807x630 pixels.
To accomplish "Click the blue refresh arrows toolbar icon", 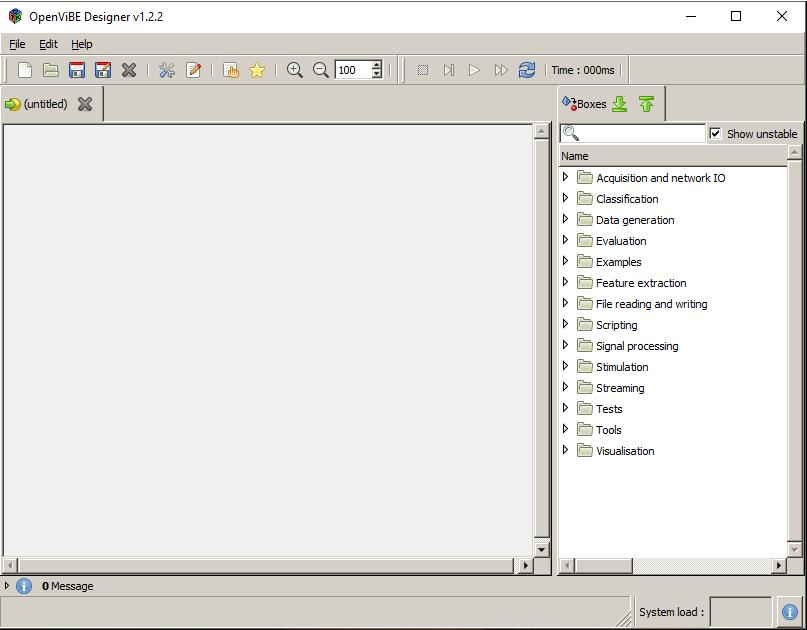I will (x=527, y=70).
